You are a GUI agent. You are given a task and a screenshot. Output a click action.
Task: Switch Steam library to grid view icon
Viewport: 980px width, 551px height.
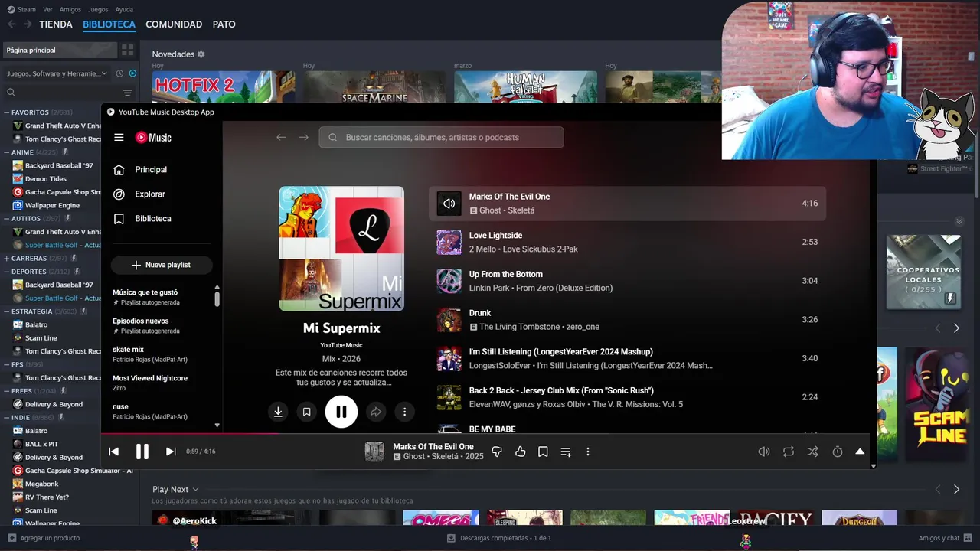point(127,50)
